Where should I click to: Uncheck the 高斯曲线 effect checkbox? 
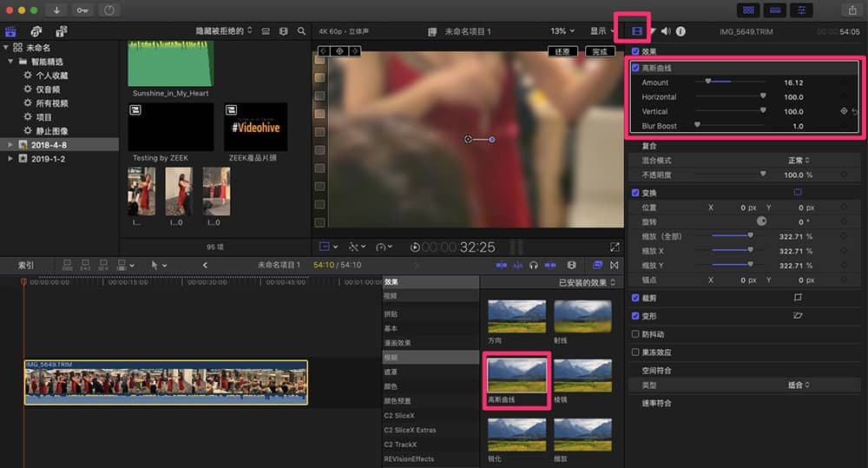(635, 68)
